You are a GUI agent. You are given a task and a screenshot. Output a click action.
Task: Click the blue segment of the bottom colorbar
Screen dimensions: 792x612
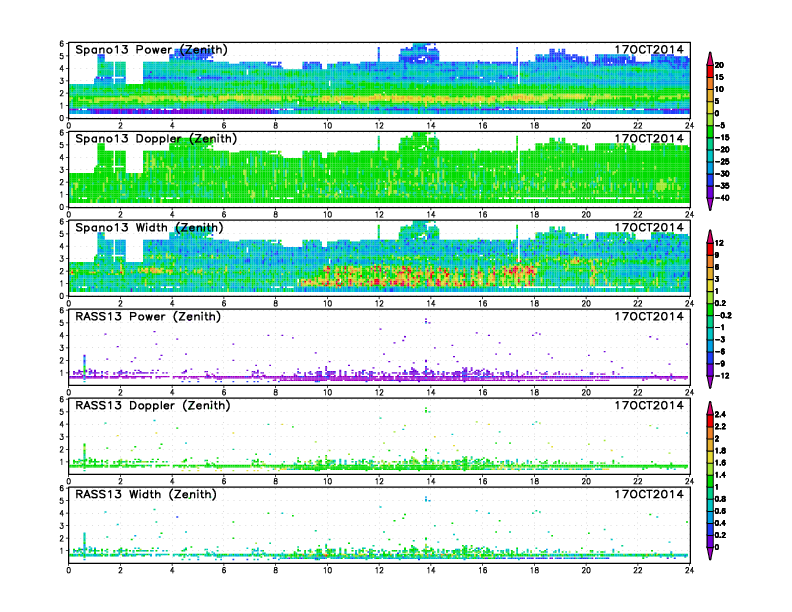[x=710, y=529]
